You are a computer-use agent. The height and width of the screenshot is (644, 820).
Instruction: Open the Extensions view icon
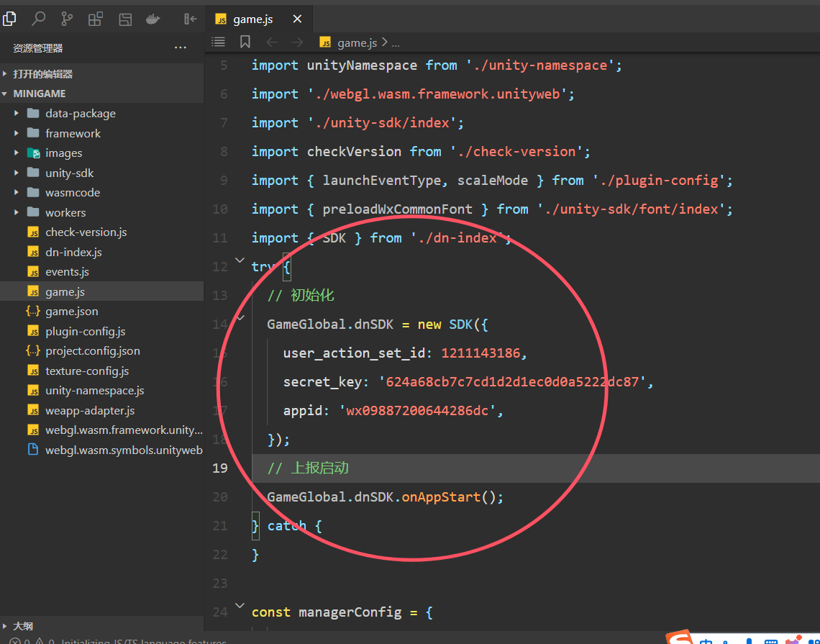click(96, 19)
